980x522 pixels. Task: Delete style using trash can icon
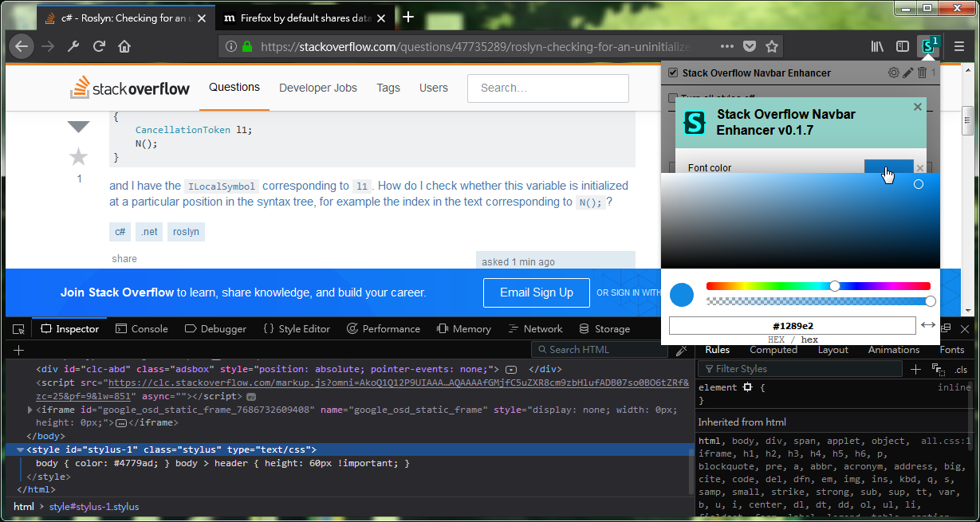[x=922, y=73]
